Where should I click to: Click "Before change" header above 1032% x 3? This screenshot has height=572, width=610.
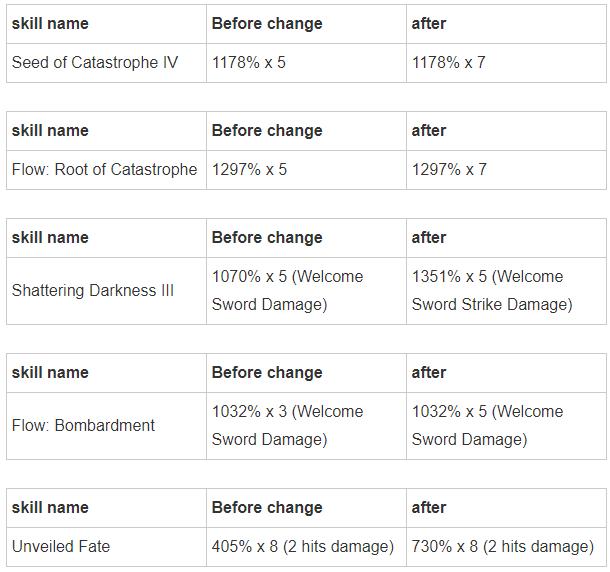pyautogui.click(x=267, y=372)
